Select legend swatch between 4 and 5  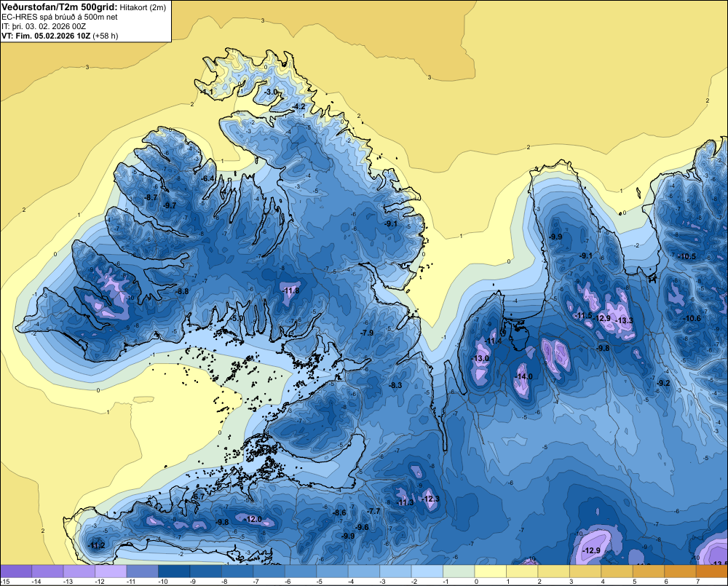[617, 571]
